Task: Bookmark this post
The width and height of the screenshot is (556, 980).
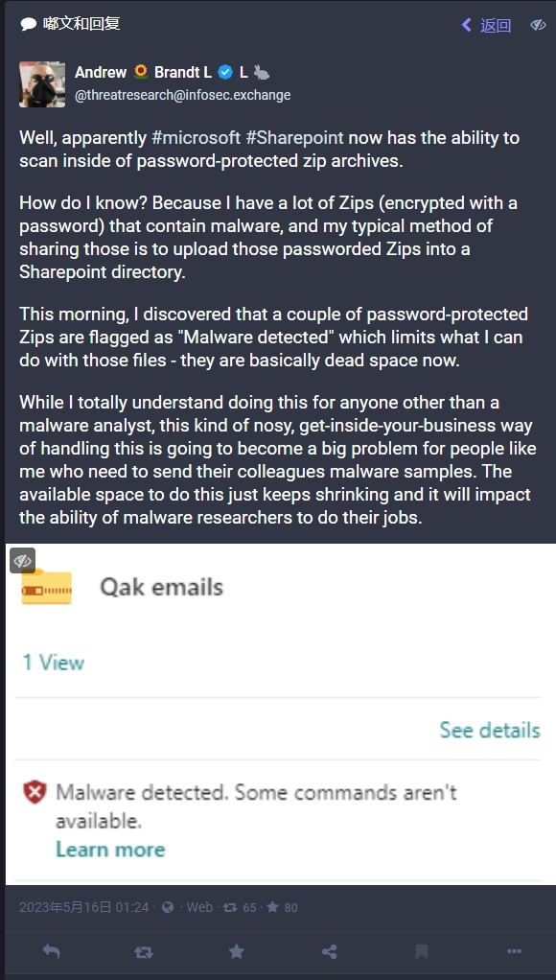Action: pos(422,951)
